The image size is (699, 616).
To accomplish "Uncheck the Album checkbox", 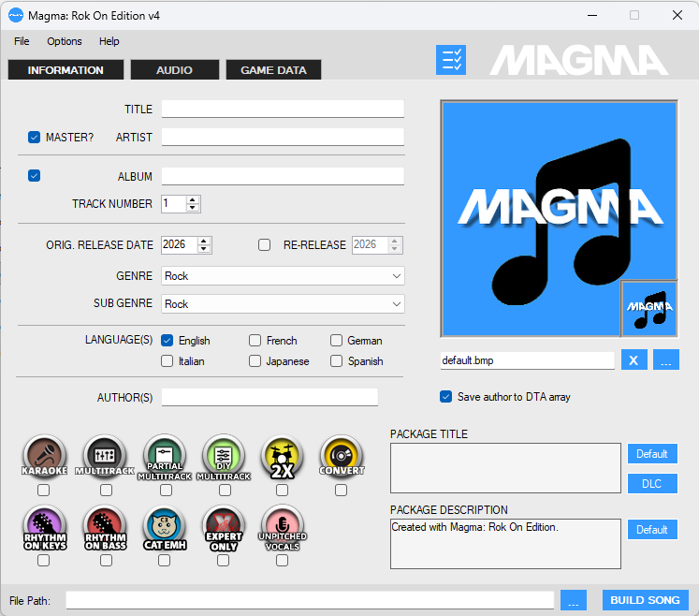I will point(35,176).
